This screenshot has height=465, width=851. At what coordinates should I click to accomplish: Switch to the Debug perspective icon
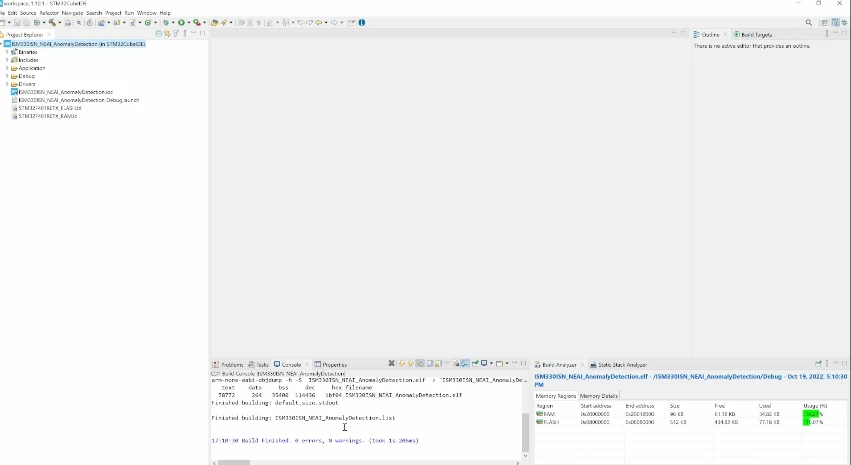point(844,22)
